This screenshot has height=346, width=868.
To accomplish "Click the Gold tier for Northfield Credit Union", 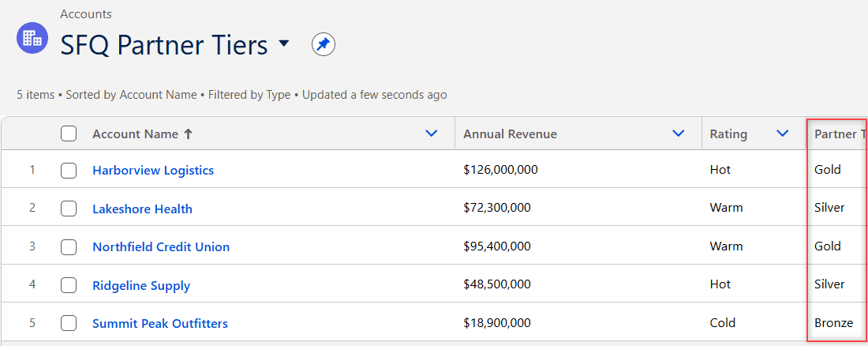I will click(x=828, y=246).
